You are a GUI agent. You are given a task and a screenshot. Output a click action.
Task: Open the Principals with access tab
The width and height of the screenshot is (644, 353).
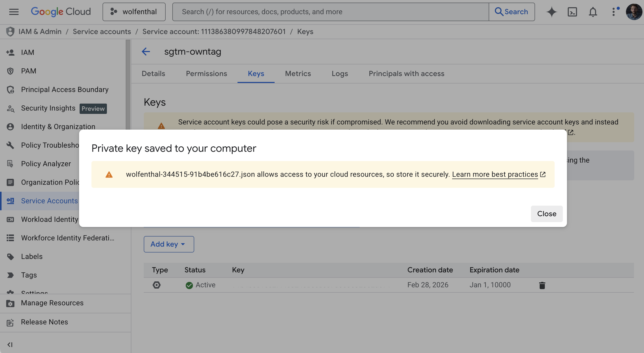pyautogui.click(x=406, y=74)
